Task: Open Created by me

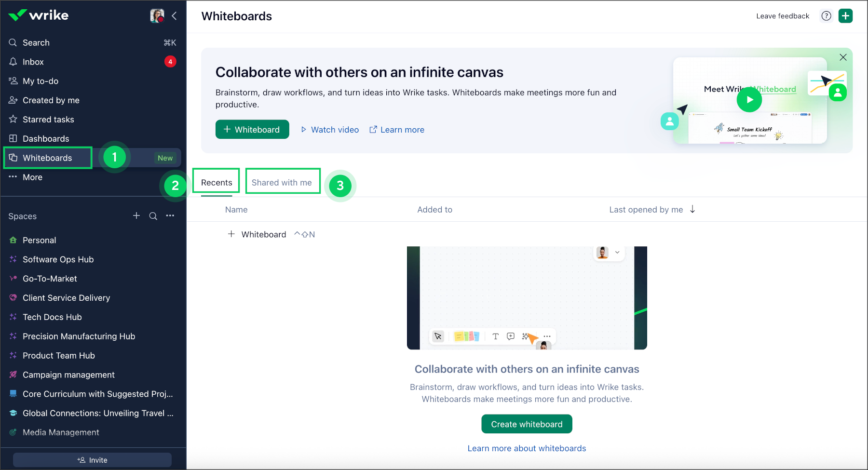Action: point(92,100)
